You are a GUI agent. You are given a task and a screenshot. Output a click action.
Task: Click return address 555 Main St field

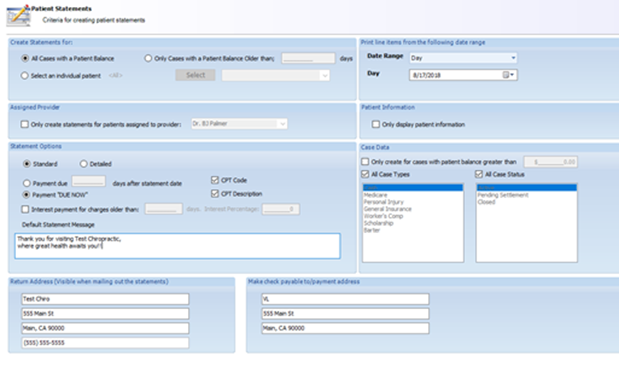(x=105, y=313)
